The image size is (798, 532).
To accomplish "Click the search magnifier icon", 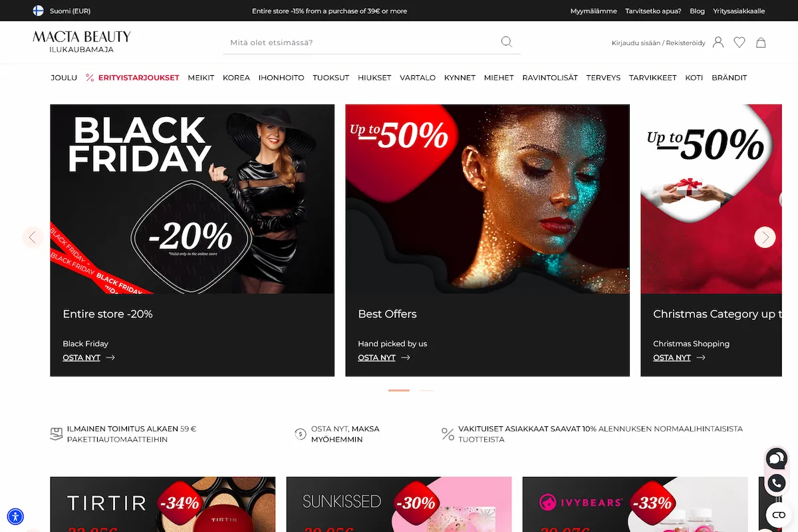I will pyautogui.click(x=506, y=42).
